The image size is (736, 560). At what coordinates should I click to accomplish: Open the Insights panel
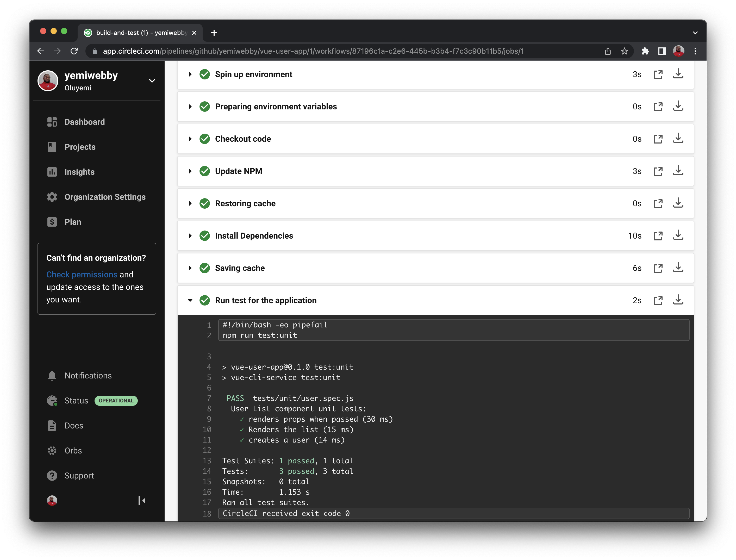tap(80, 172)
